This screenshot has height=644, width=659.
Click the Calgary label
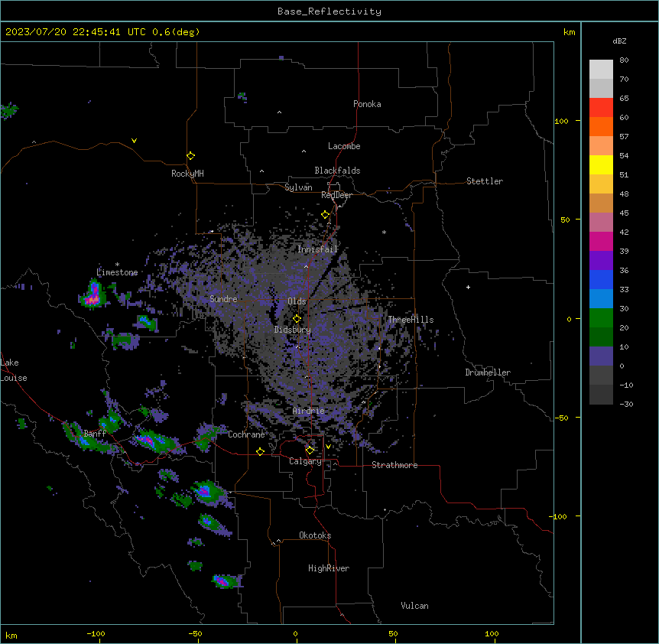point(305,461)
